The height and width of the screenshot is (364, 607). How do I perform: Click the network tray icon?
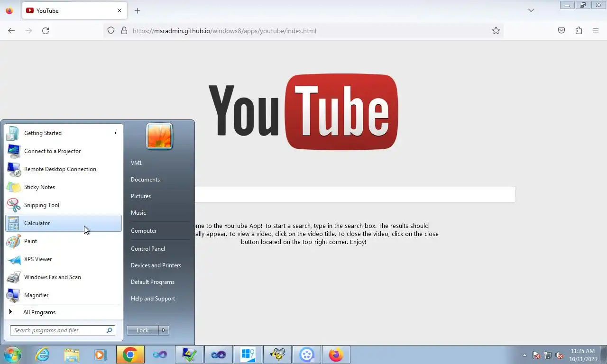[548, 355]
